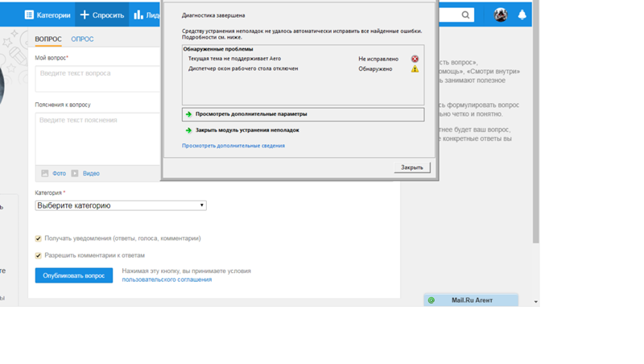Viewport: 644px width, 364px height.
Task: Switch to the ВОПРОС tab
Action: [48, 39]
